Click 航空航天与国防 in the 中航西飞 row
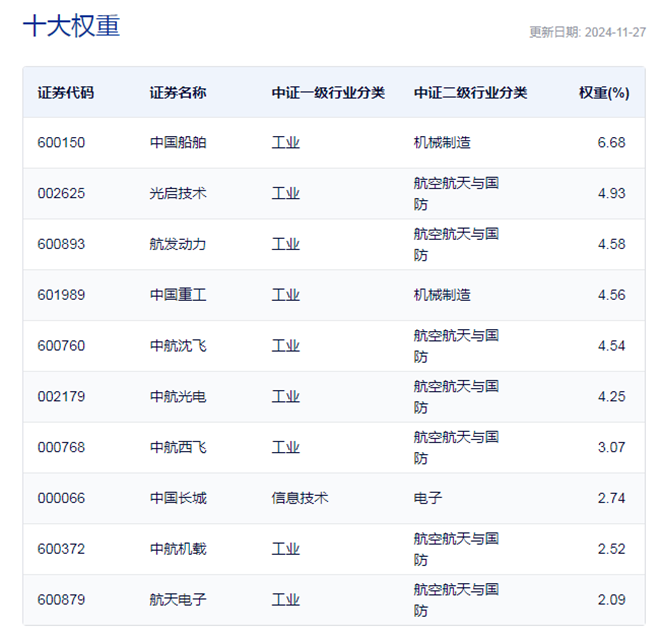 point(456,447)
